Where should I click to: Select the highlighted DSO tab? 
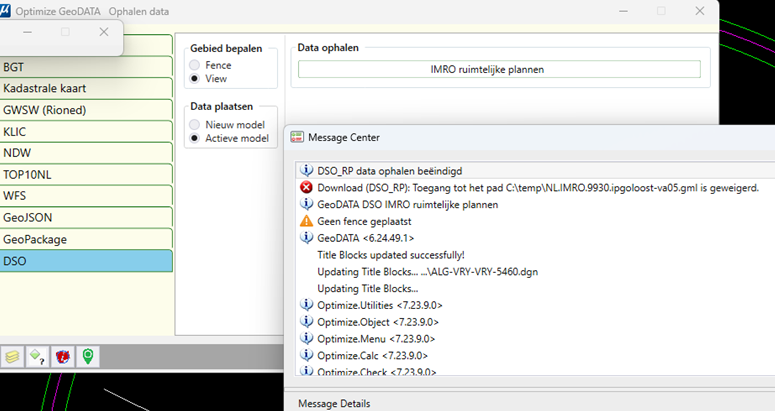[x=86, y=261]
